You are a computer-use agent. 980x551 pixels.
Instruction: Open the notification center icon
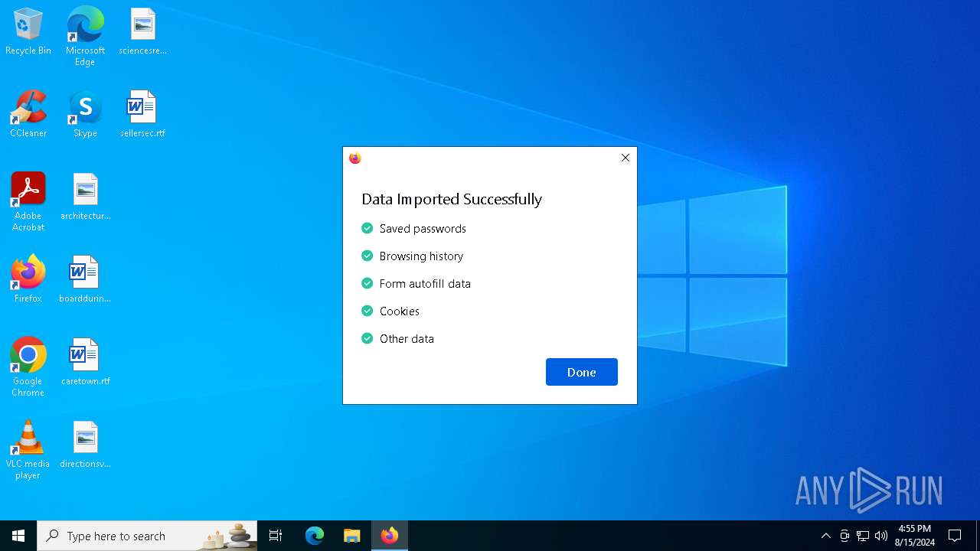coord(955,536)
